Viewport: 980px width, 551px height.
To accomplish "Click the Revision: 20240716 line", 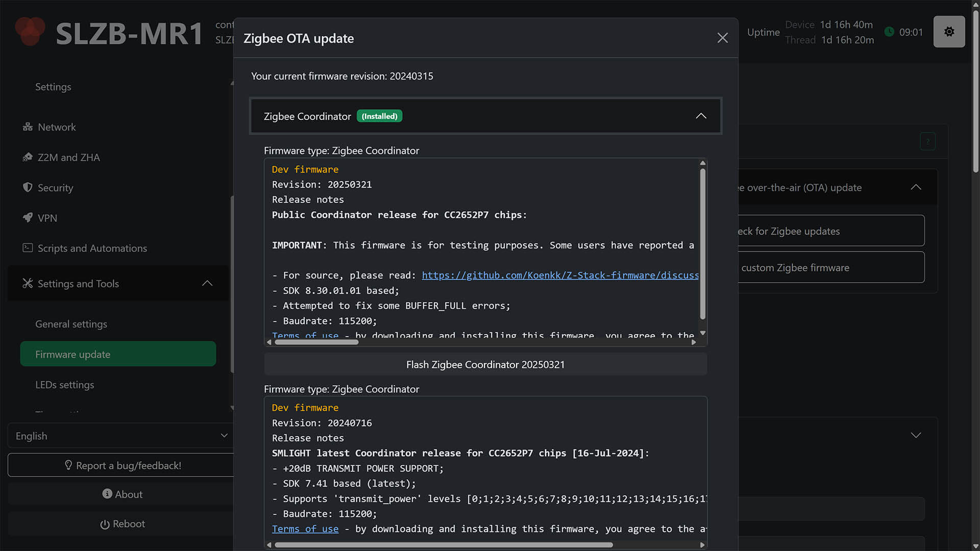I will tap(322, 423).
